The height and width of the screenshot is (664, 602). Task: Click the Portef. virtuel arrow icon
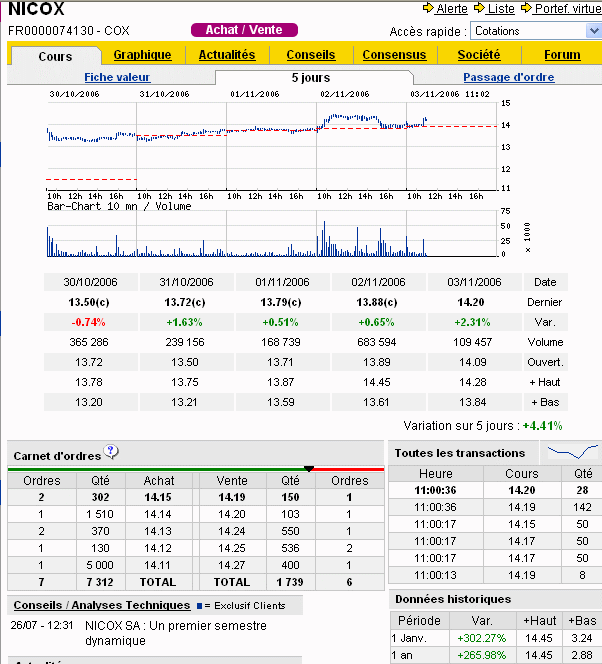point(526,8)
